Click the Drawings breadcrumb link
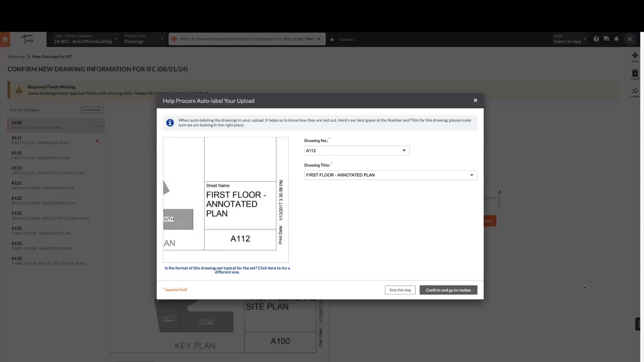Screen dimensions: 644x362 [17, 56]
